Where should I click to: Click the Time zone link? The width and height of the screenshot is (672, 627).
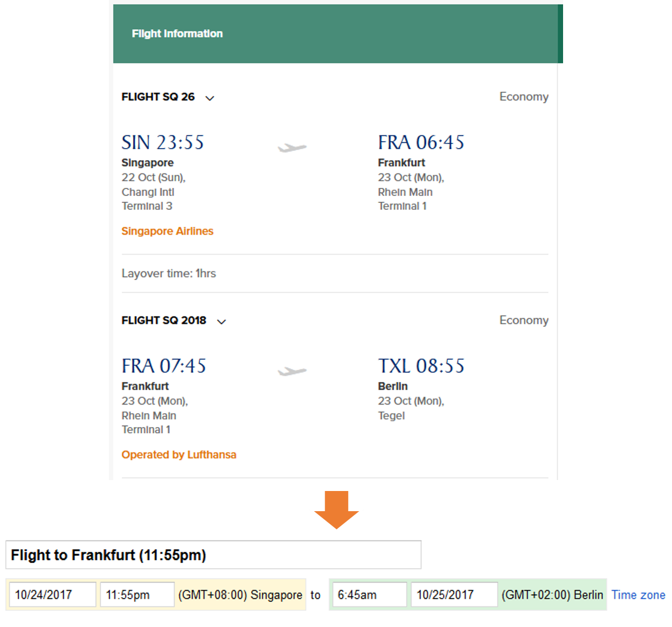click(638, 595)
